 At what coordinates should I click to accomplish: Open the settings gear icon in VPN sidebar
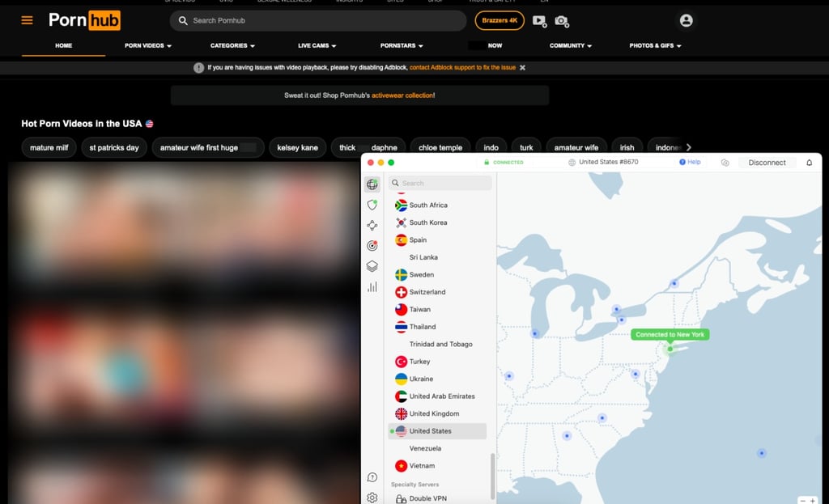[372, 498]
